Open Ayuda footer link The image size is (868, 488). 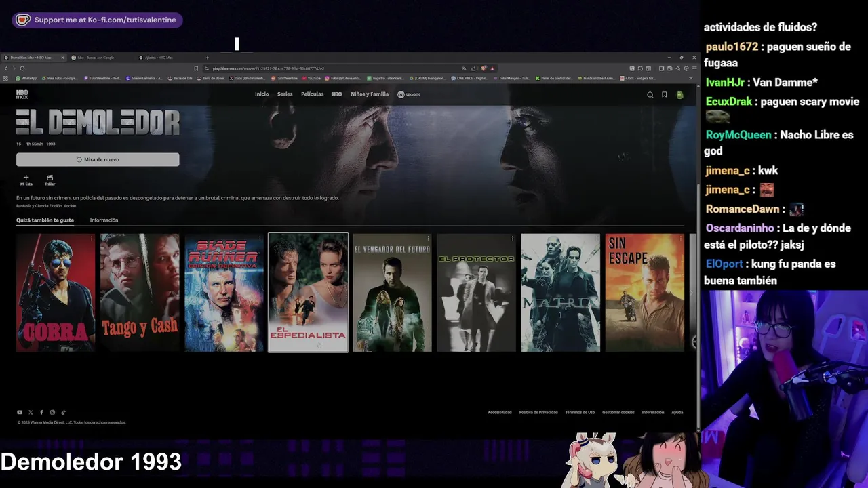pos(677,412)
